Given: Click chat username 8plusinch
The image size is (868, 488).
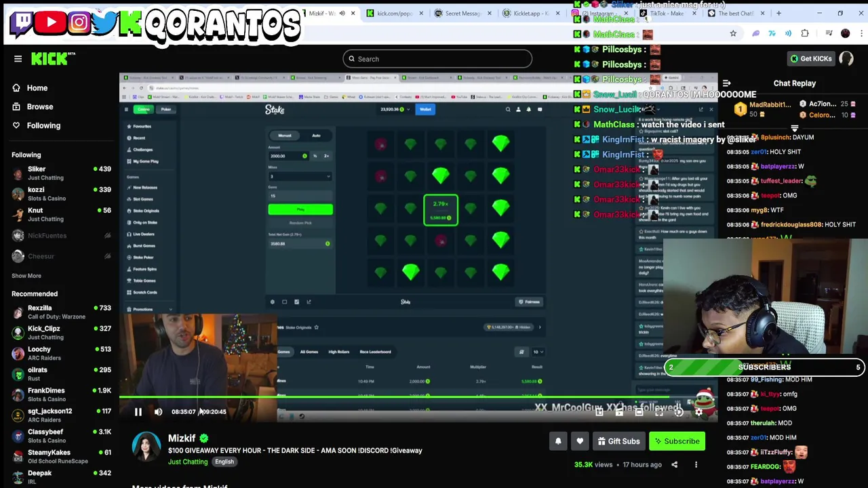Looking at the screenshot, I should (776, 138).
